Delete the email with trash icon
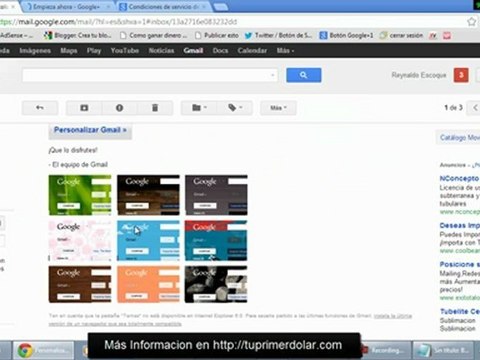The height and width of the screenshot is (360, 480). (155, 108)
